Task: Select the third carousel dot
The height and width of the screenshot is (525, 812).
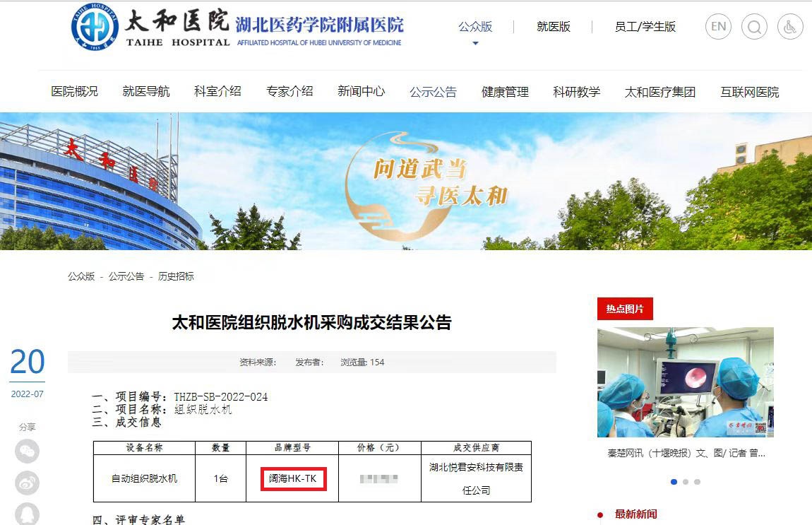Action: click(x=697, y=482)
